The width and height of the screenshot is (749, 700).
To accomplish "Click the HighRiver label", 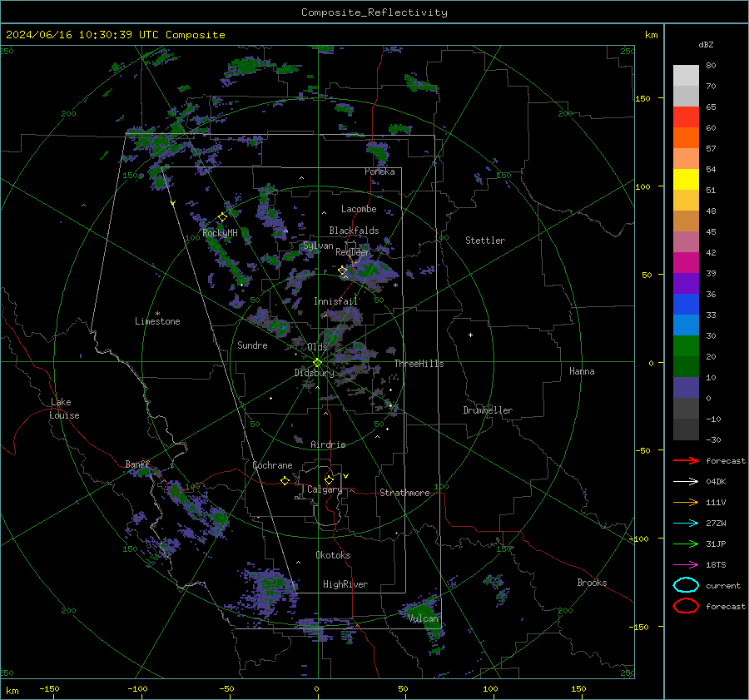I will pyautogui.click(x=345, y=584).
